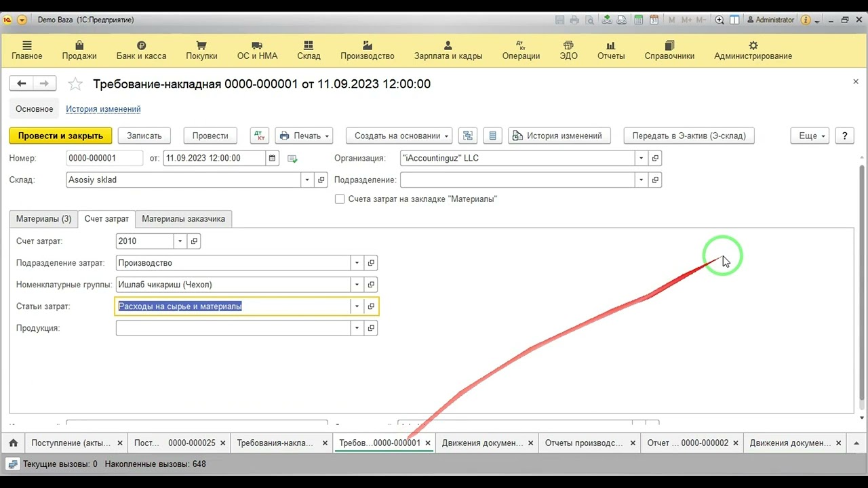The image size is (868, 488).
Task: Click the Продукция input field
Action: pos(233,328)
